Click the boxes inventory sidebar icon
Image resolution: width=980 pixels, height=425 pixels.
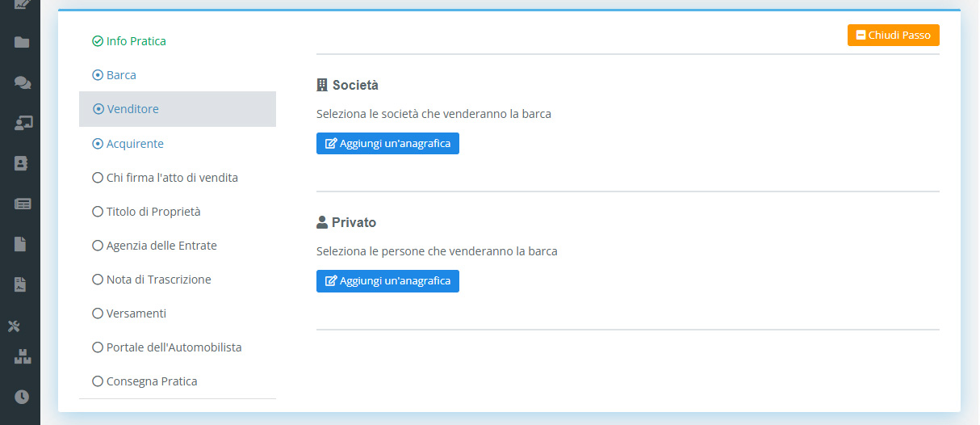[x=23, y=356]
